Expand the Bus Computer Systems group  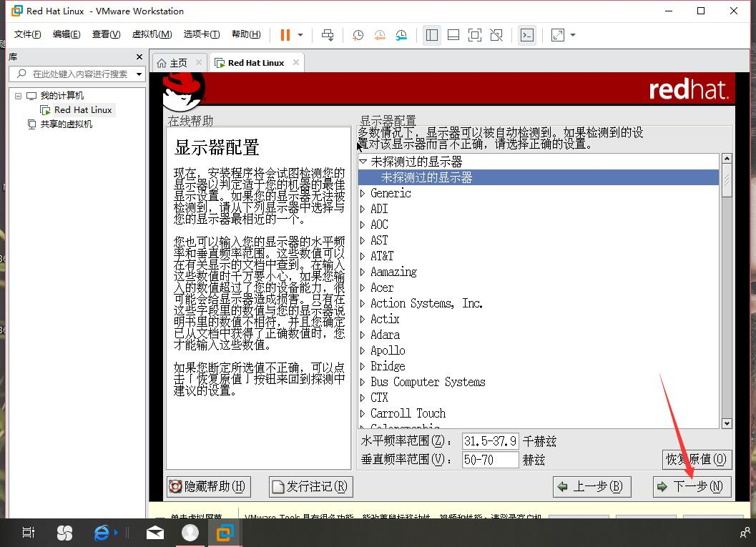pyautogui.click(x=363, y=382)
